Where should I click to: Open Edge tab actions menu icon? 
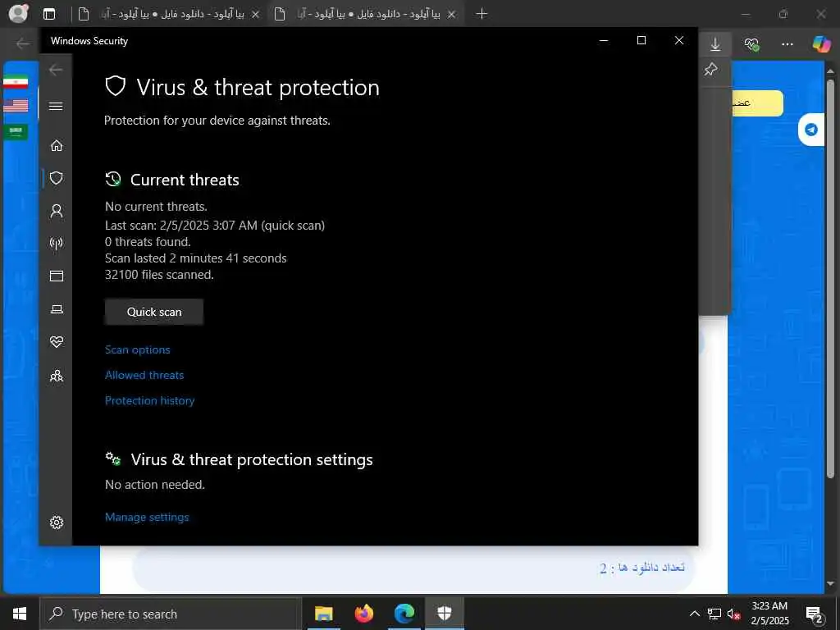[49, 14]
